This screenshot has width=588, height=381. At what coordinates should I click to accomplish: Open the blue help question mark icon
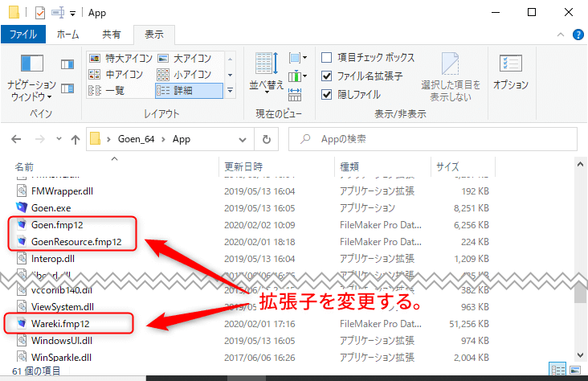(578, 35)
